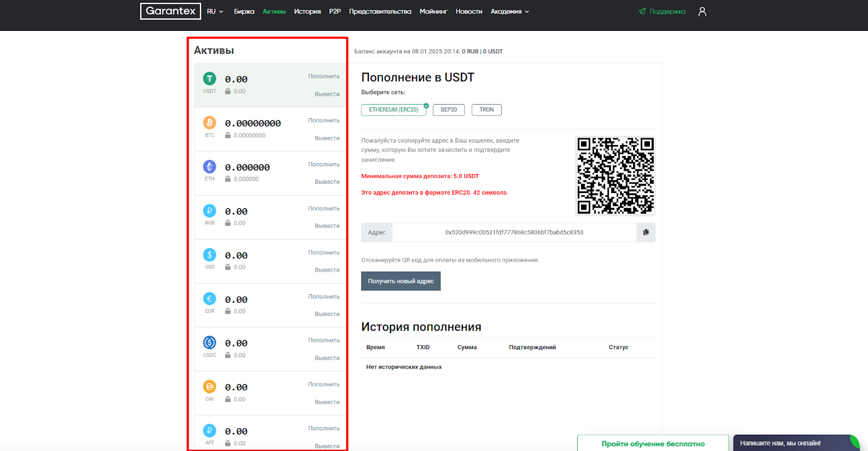Click Пополнить for USDC
Screen dimensions: 868x451
point(324,340)
